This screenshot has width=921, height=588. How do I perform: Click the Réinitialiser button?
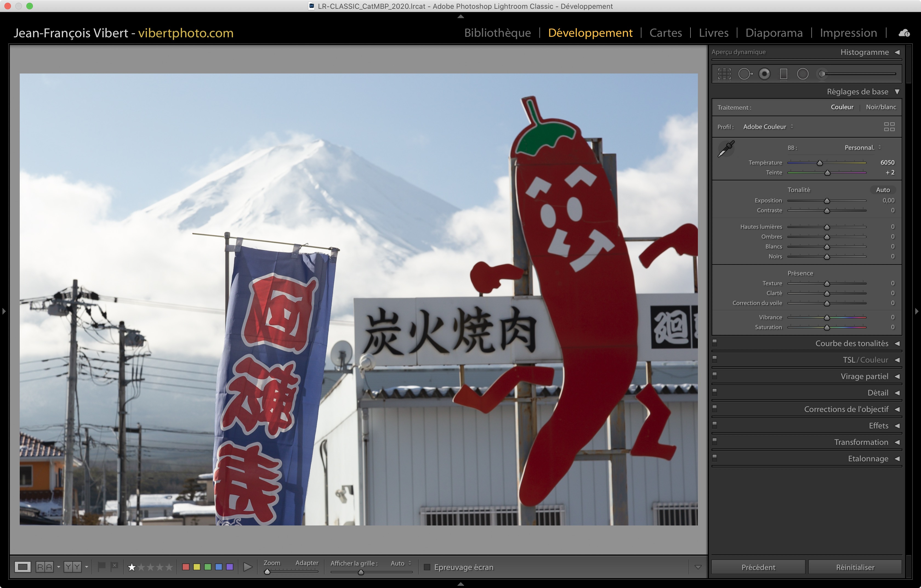click(855, 567)
